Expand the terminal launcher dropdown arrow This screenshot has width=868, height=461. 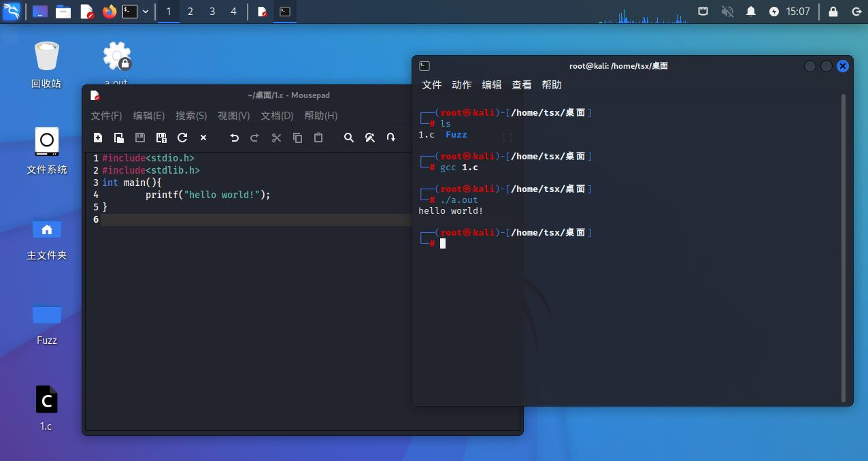click(146, 12)
